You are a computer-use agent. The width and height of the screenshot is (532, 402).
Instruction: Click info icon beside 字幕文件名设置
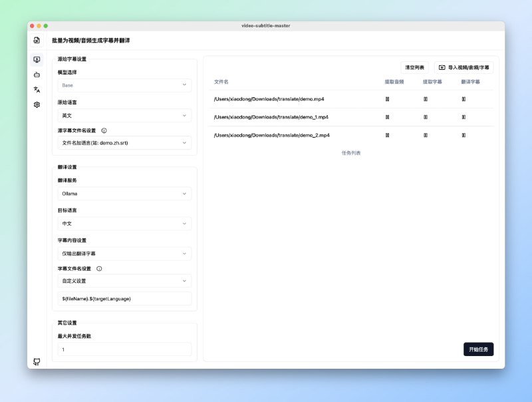pos(99,269)
